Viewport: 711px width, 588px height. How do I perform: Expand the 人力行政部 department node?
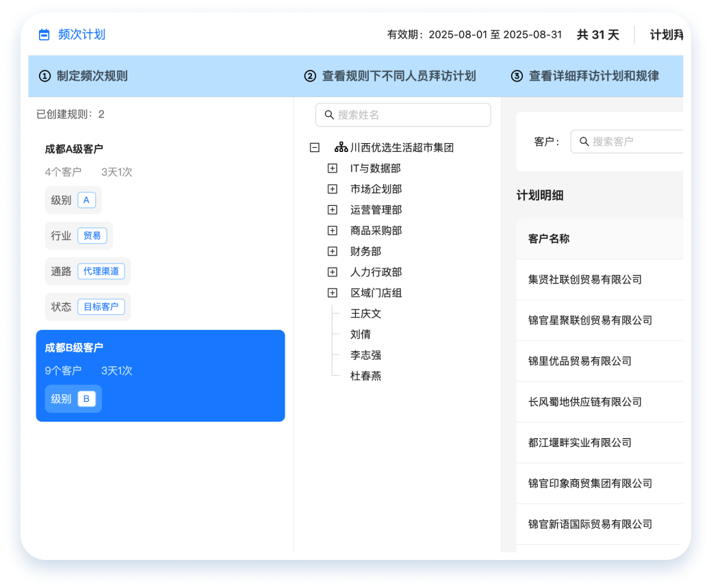333,272
